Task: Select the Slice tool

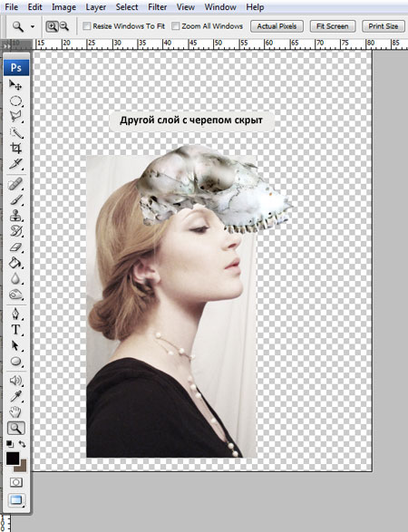Action: (x=15, y=163)
